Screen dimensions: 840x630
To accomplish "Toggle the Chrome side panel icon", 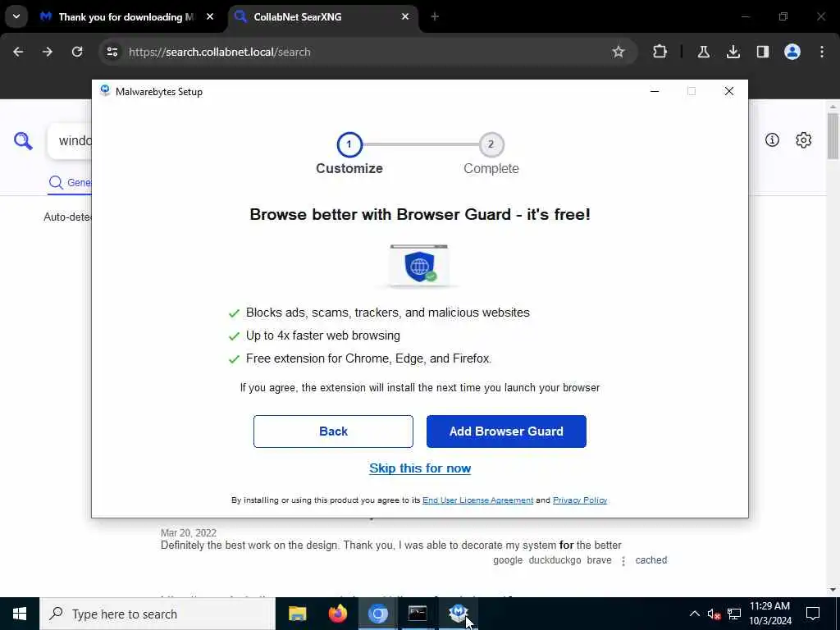I will coord(763,52).
